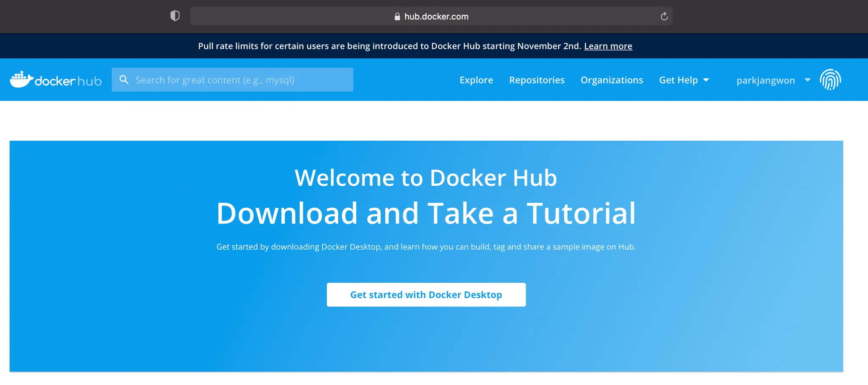
Task: Open the Organizations page
Action: click(612, 80)
